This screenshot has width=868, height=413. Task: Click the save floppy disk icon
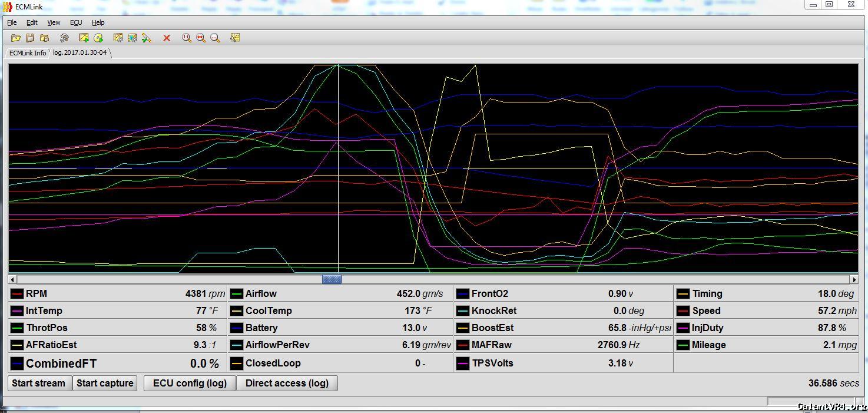click(30, 38)
